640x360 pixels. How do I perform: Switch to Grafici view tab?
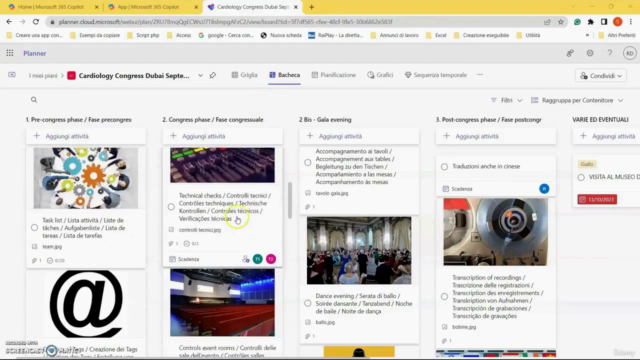[x=380, y=75]
